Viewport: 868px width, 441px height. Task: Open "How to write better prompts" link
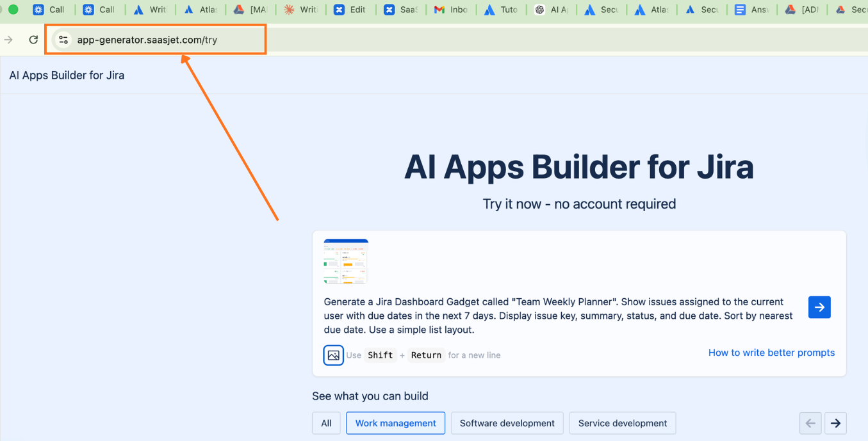[771, 353]
